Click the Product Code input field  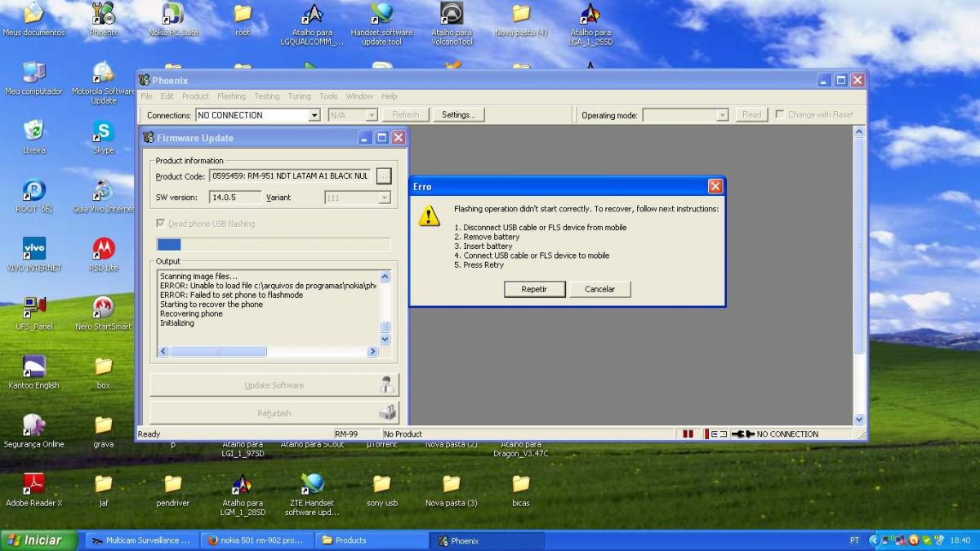tap(292, 176)
